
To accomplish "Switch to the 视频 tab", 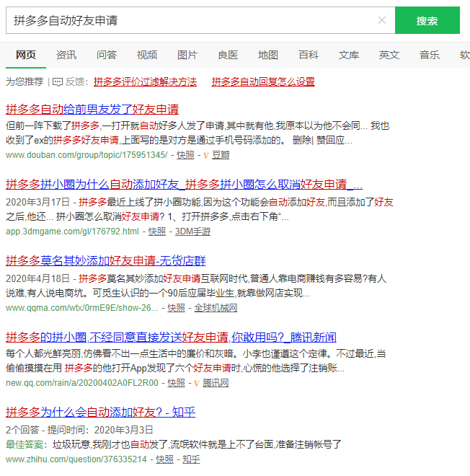I will click(x=147, y=55).
